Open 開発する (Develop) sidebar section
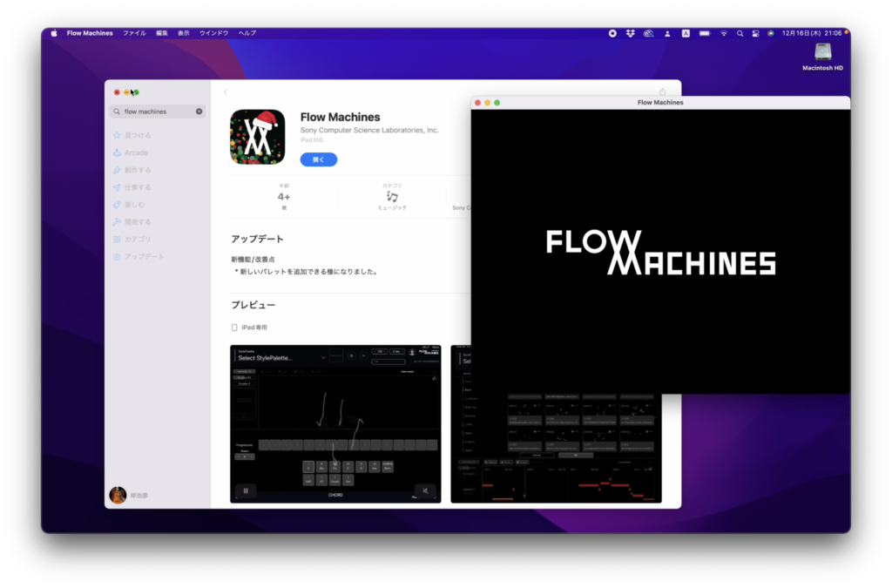Screen dimensions: 892x588 [x=137, y=222]
